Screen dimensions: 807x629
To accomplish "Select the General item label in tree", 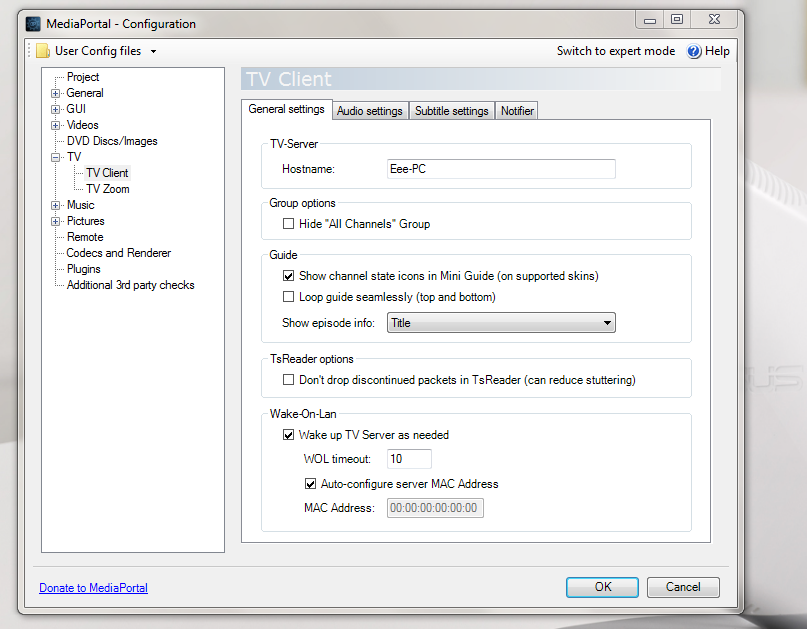I will pyautogui.click(x=85, y=93).
